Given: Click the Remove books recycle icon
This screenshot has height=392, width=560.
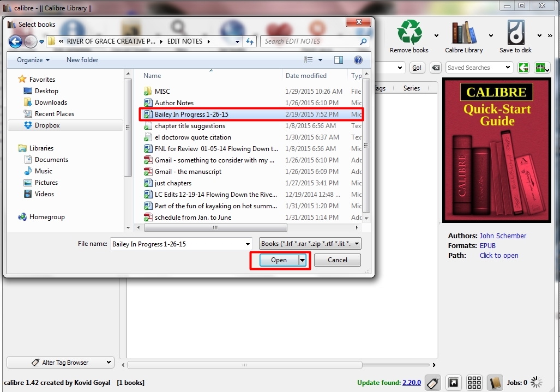Looking at the screenshot, I should 410,33.
